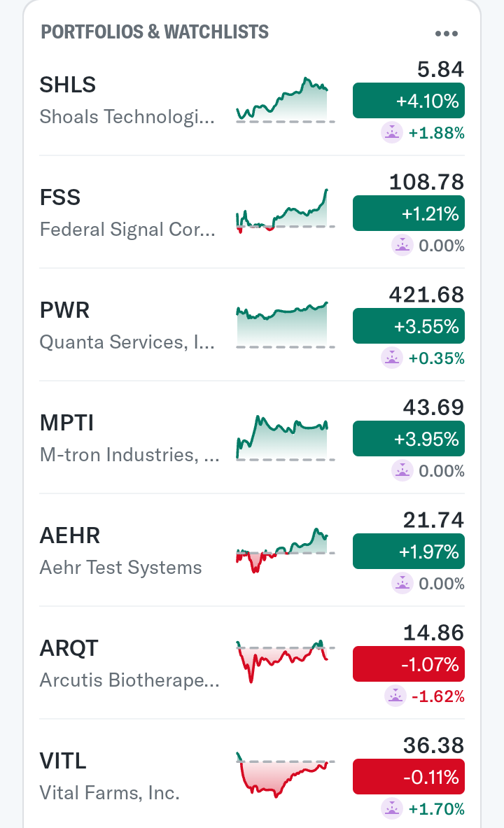Click the pre-market sunrise icon for VITL
The image size is (504, 828).
click(x=392, y=808)
